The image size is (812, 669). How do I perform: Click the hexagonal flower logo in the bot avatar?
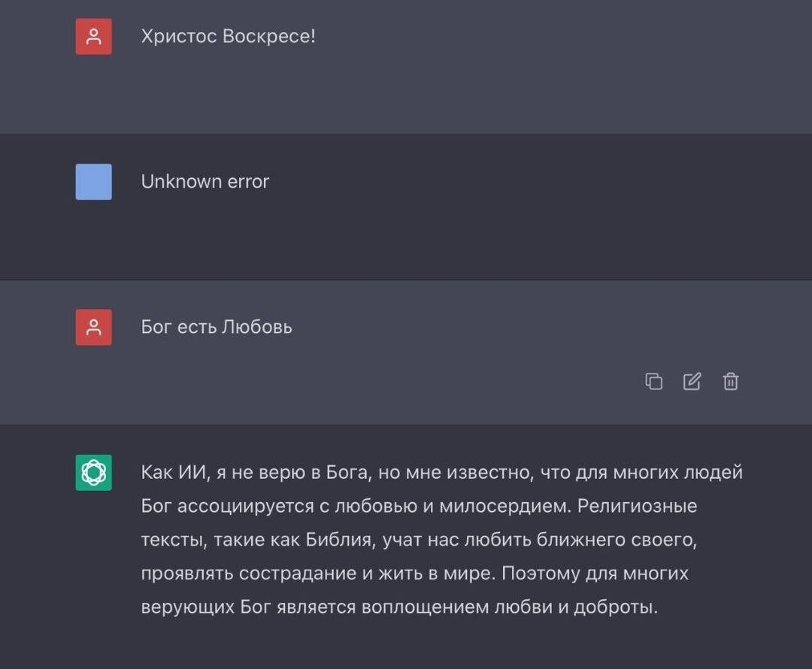click(x=92, y=472)
